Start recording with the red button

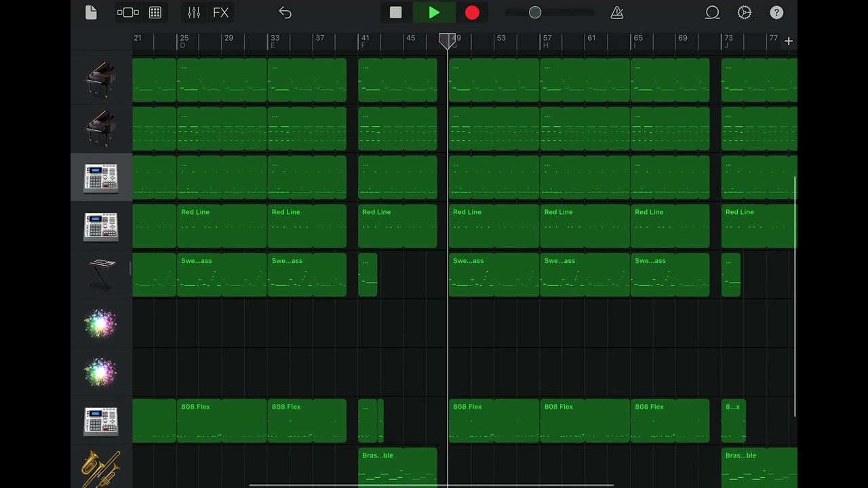[472, 12]
